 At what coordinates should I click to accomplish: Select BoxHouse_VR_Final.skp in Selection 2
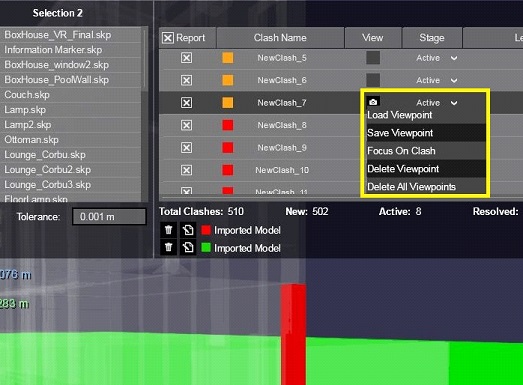71,35
